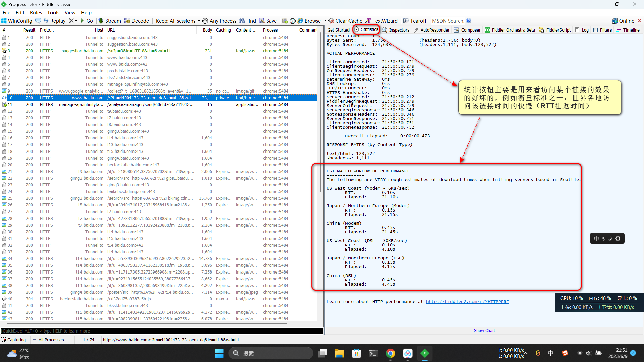Open File menu
The height and width of the screenshot is (362, 644).
6,12
